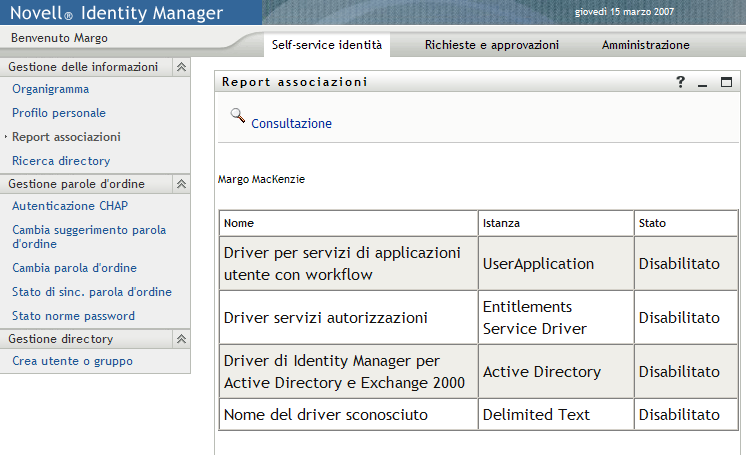Open the Report associazioni help question mark
Viewport: 746px width, 455px height.
(x=681, y=83)
